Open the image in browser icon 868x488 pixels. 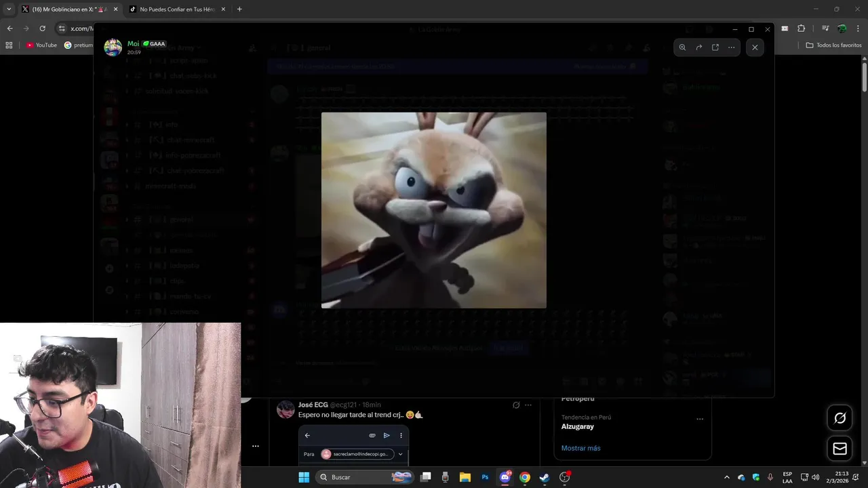(x=715, y=47)
